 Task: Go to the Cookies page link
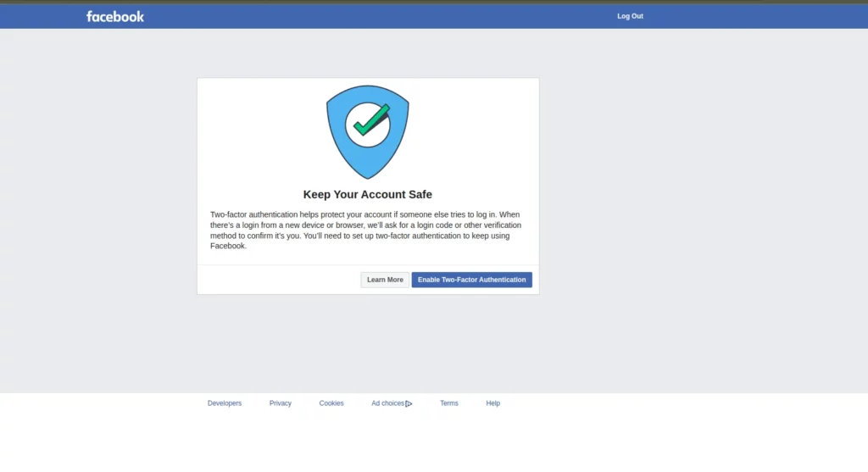(x=331, y=403)
